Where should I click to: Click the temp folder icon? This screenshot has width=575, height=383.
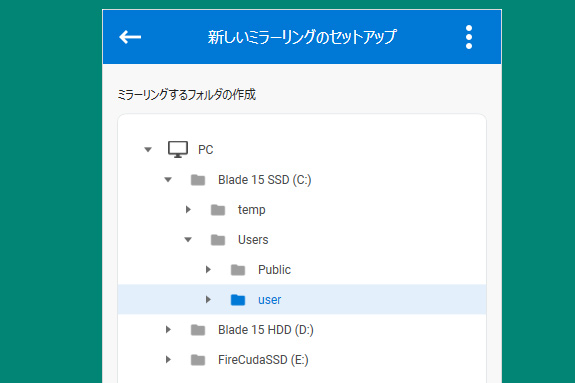pyautogui.click(x=218, y=210)
